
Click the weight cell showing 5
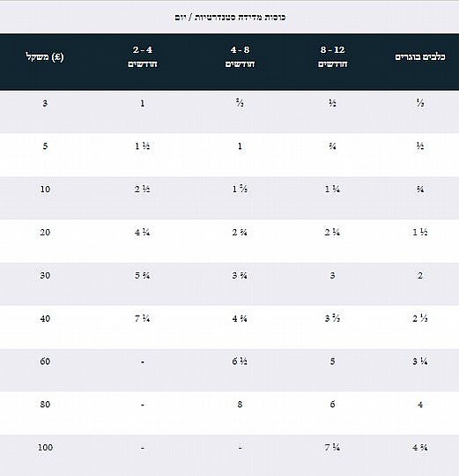point(45,146)
